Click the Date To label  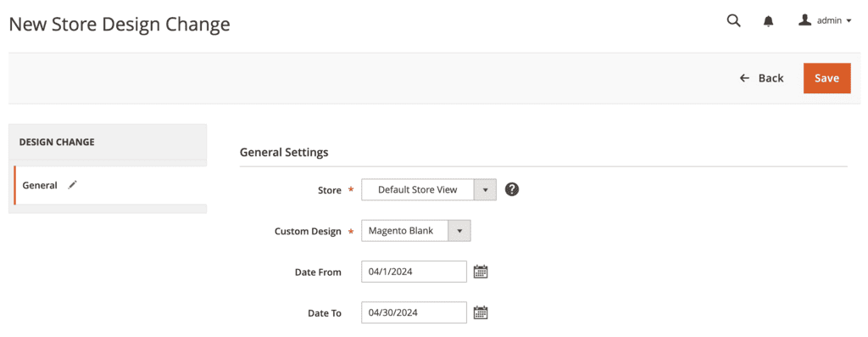(x=325, y=313)
